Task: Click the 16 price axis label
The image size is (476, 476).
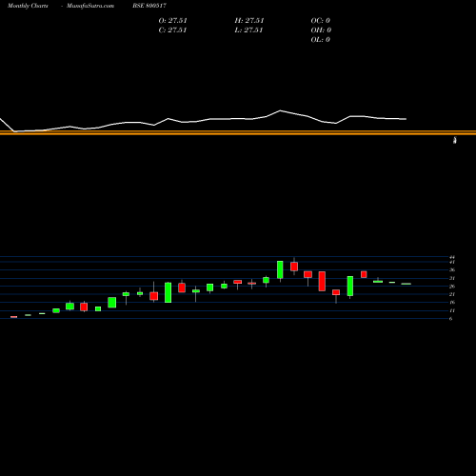Action: click(452, 303)
